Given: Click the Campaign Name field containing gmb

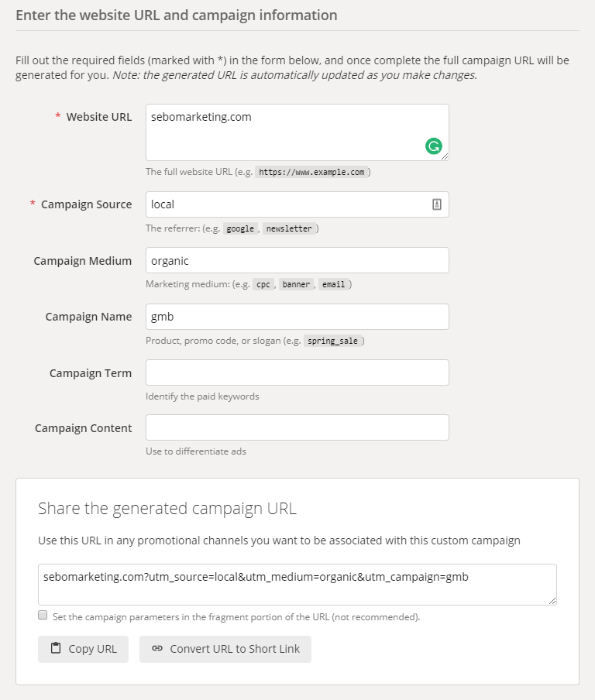Looking at the screenshot, I should click(x=297, y=317).
